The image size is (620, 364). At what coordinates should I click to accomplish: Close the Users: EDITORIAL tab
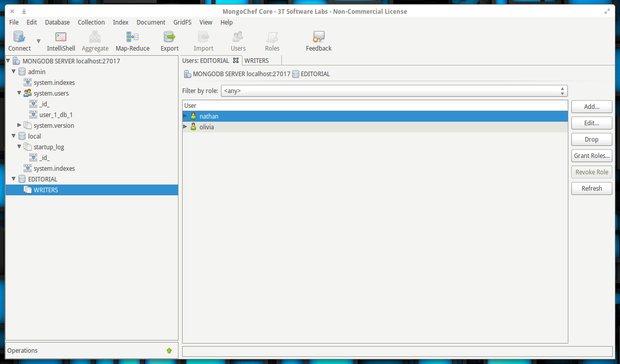[x=236, y=60]
